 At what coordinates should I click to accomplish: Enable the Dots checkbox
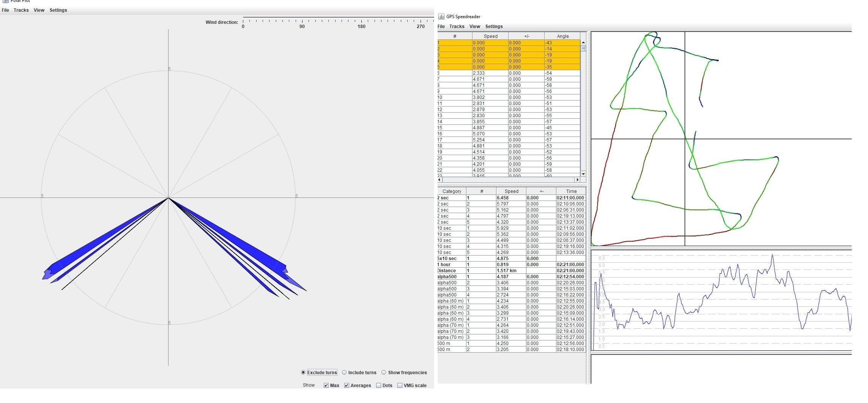click(x=378, y=385)
